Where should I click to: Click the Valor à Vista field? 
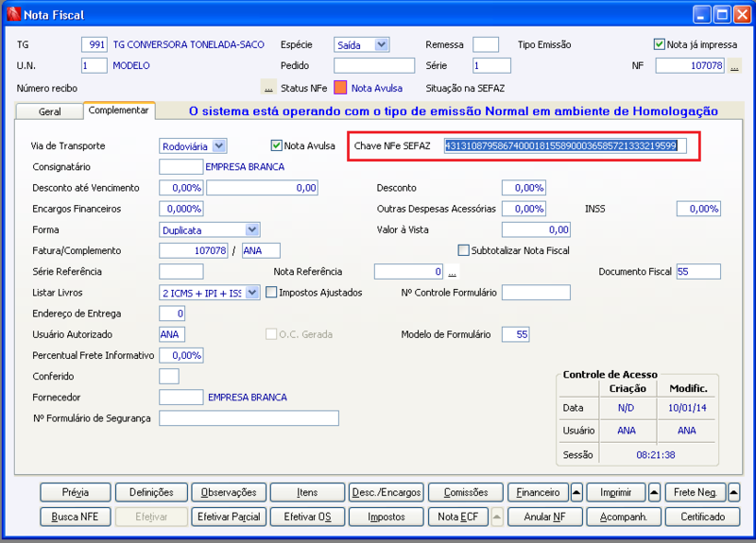pyautogui.click(x=536, y=229)
